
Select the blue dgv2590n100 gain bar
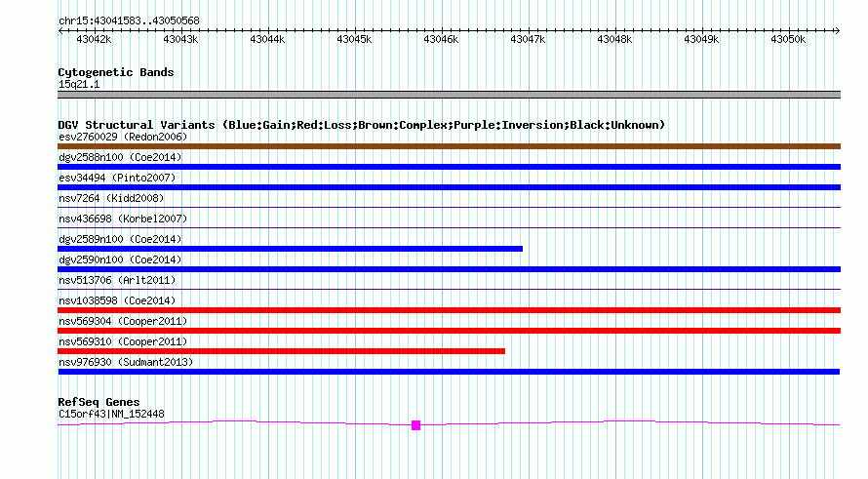point(449,269)
